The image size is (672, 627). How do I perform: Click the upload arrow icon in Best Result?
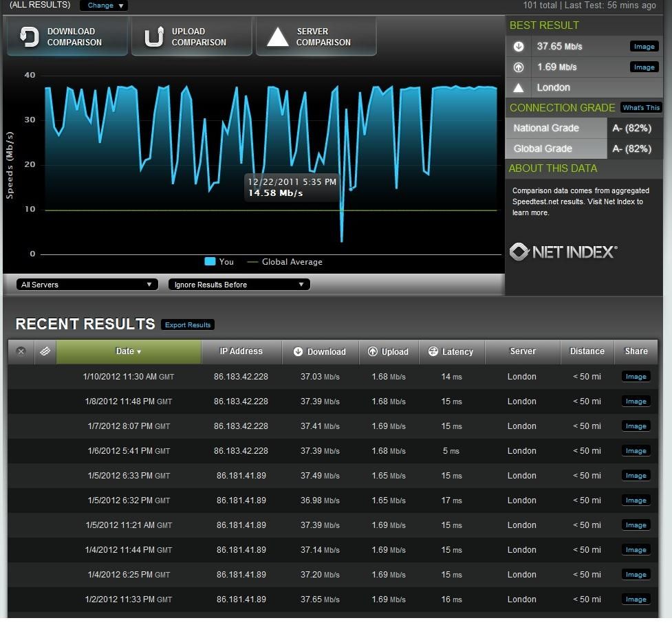point(519,67)
